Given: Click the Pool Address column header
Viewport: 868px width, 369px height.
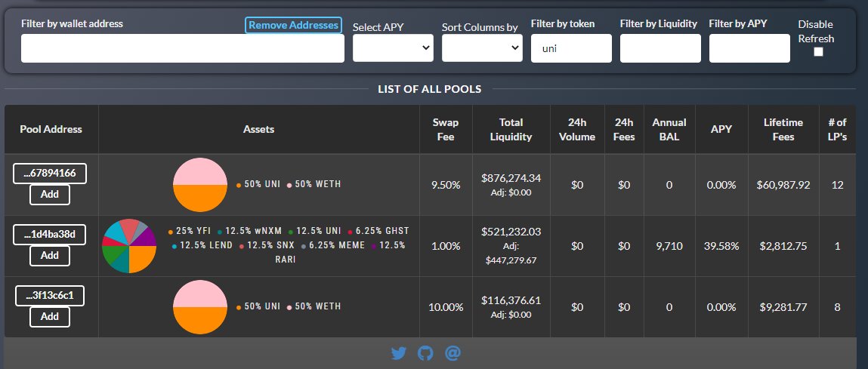Looking at the screenshot, I should (x=51, y=129).
